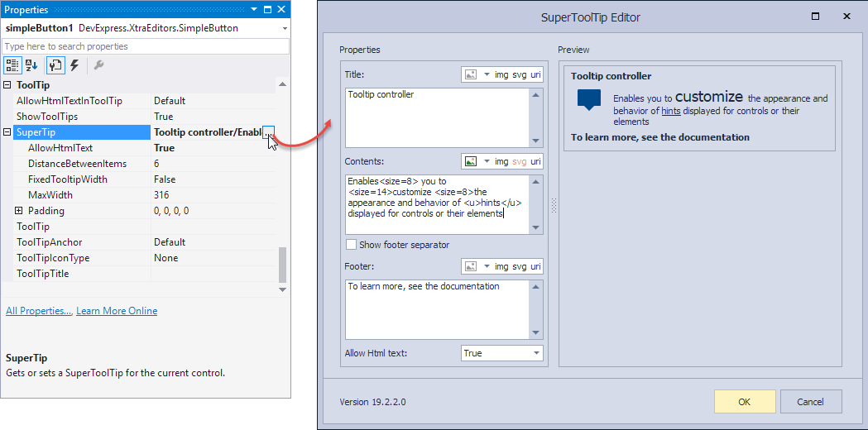Click the Footer image picker icon
Image resolution: width=868 pixels, height=430 pixels.
coord(470,266)
